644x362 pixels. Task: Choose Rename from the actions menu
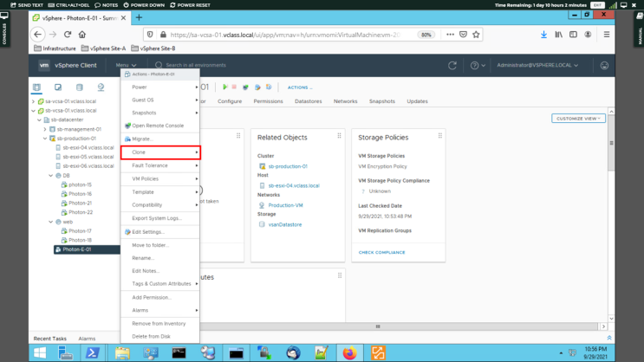tap(160, 258)
